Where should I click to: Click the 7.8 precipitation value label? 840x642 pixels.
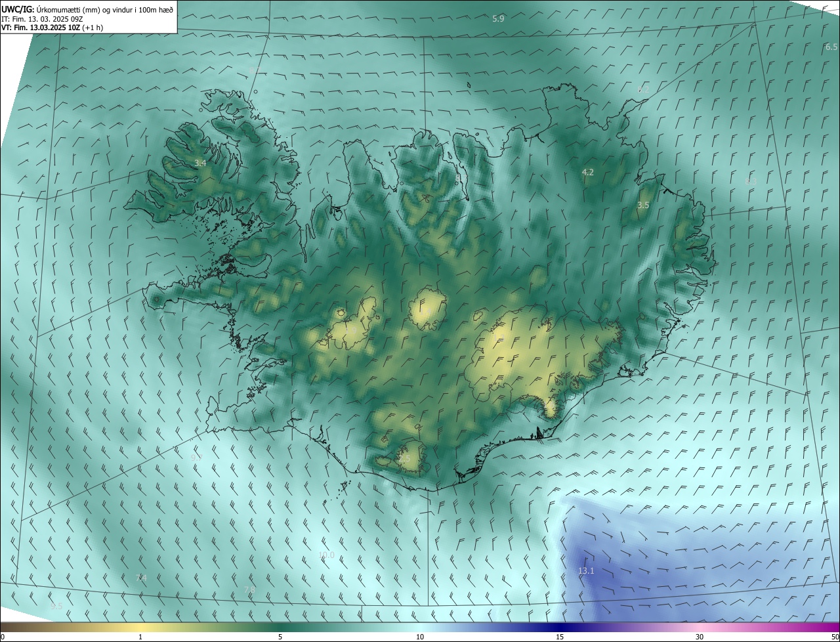(x=249, y=590)
